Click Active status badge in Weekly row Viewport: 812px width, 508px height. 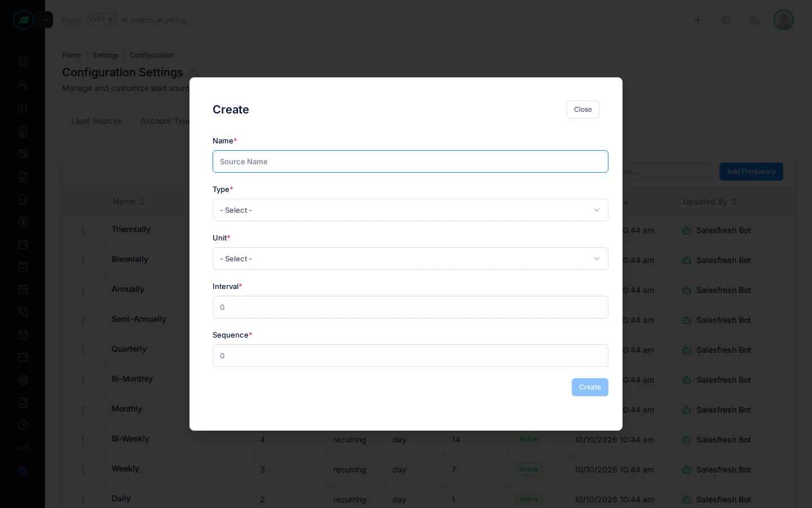coord(529,469)
